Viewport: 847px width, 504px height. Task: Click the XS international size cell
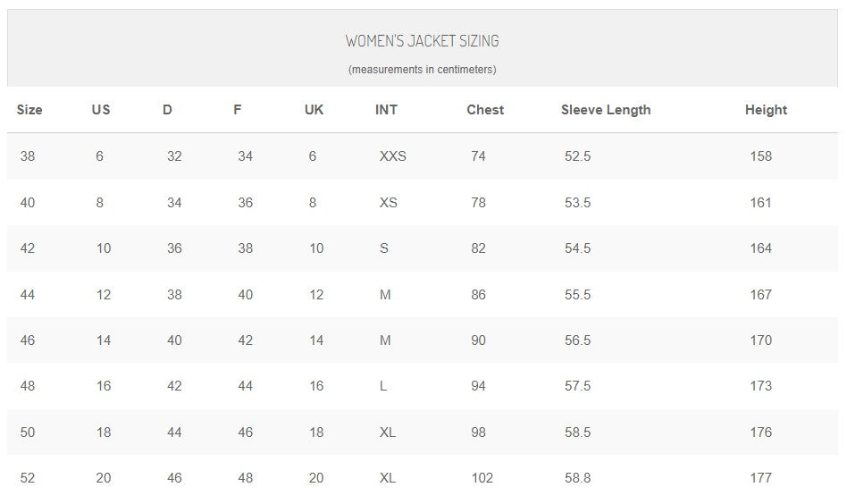pos(389,203)
